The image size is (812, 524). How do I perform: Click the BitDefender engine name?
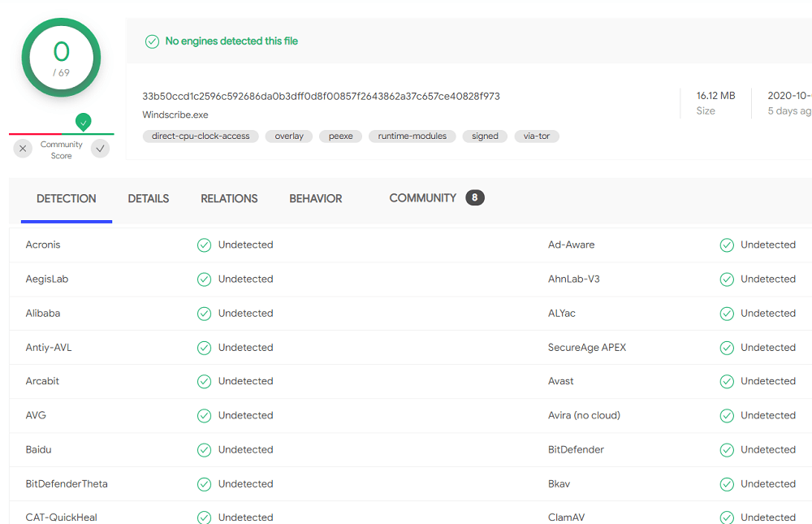coord(576,449)
